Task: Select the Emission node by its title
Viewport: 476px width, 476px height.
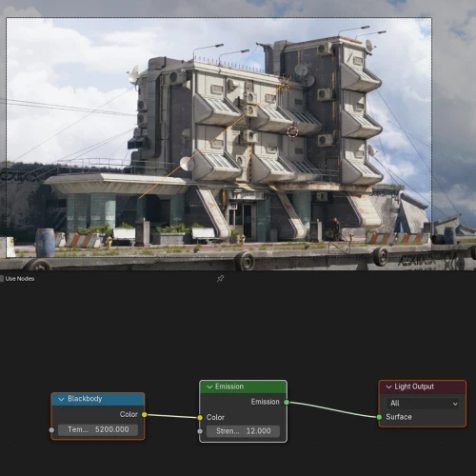Action: (x=229, y=387)
